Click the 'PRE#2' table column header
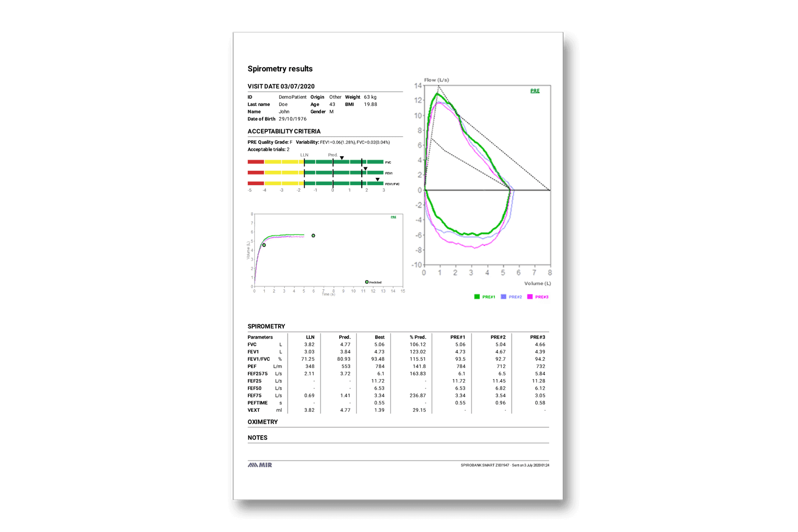 [498, 337]
